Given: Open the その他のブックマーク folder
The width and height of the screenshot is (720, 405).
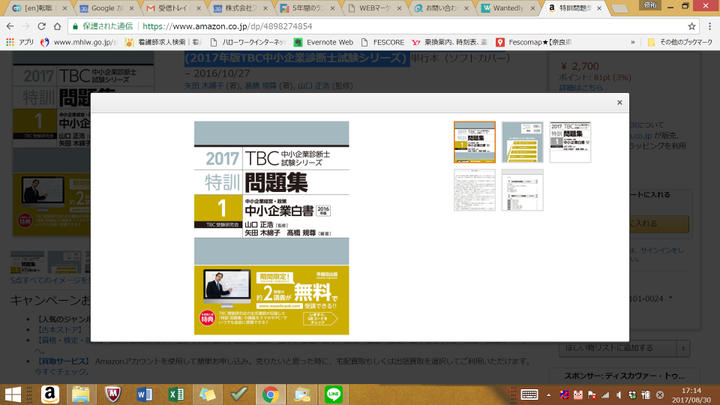Looking at the screenshot, I should 680,42.
